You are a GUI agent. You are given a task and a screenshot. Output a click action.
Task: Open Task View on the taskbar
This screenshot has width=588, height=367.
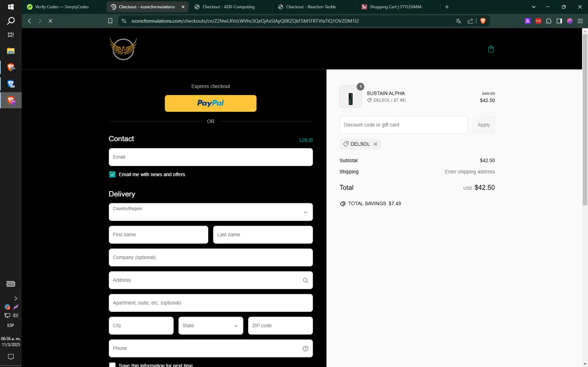click(x=11, y=35)
